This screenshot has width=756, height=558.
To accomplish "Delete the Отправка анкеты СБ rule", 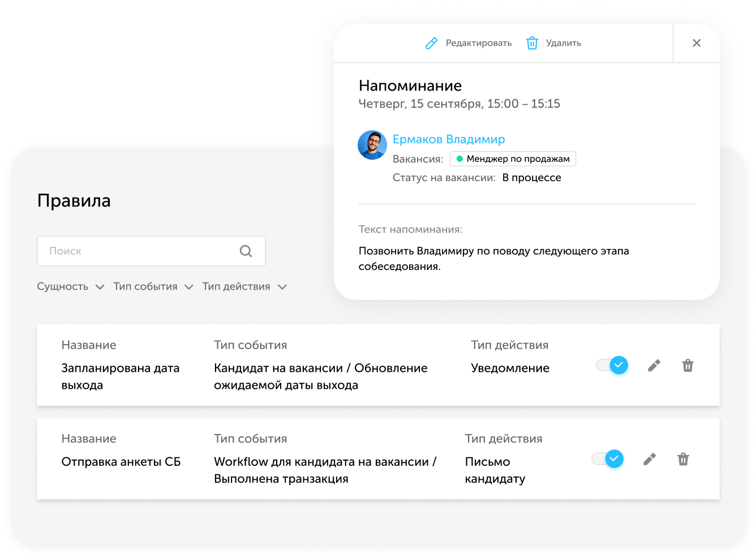I will [683, 459].
